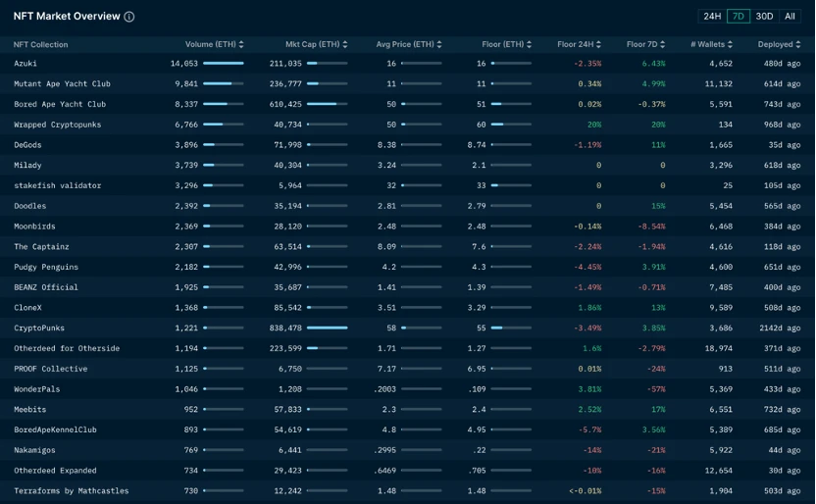Open the Wrapped Cryptopunks collection

click(x=57, y=125)
